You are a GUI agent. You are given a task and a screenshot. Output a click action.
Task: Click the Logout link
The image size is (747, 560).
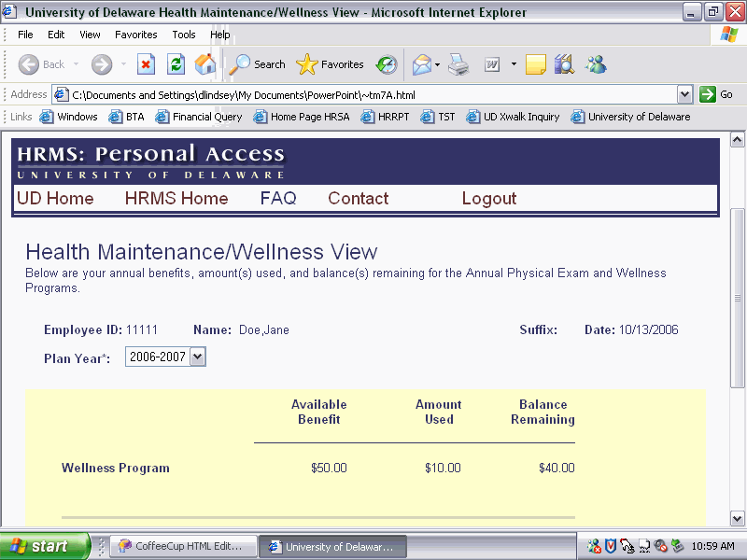coord(488,198)
